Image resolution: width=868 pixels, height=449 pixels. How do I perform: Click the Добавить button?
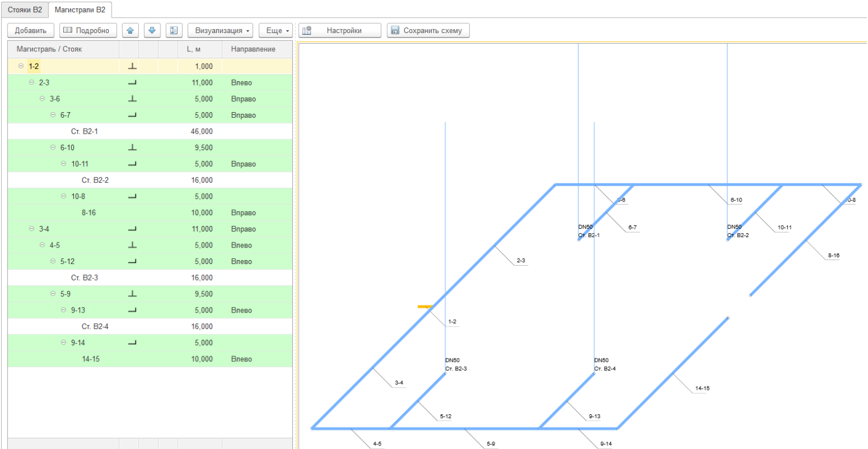coord(31,31)
